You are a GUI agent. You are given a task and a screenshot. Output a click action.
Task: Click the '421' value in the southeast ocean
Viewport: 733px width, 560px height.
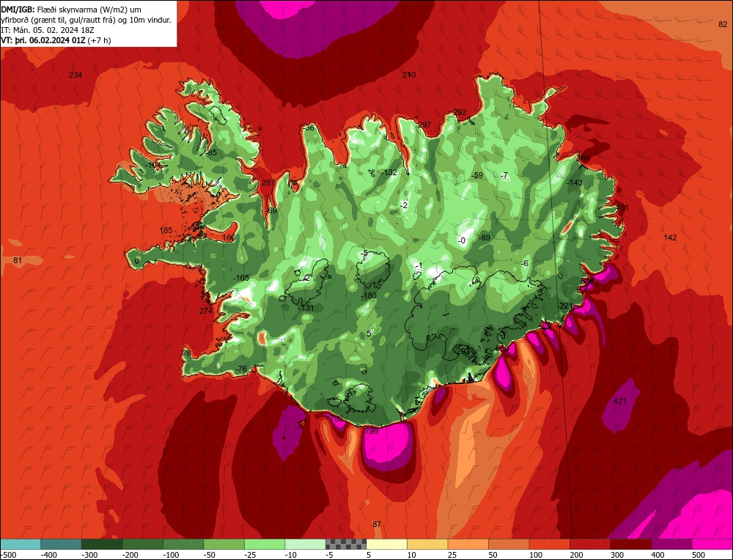pos(619,401)
